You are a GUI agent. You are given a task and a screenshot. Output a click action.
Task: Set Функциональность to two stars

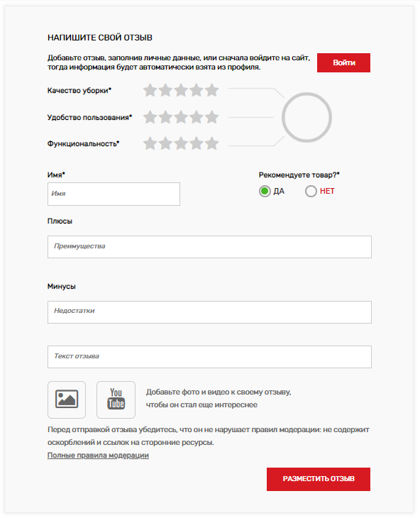165,143
